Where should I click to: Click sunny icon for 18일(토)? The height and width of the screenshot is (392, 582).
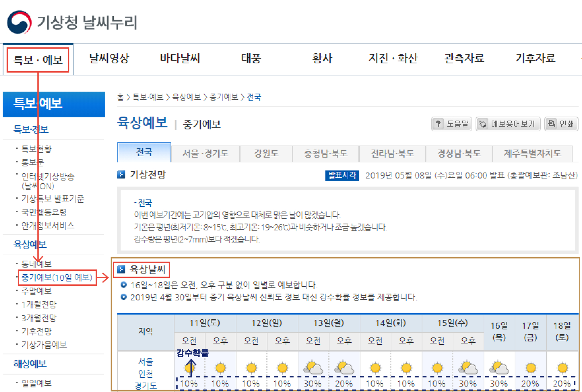tap(562, 368)
